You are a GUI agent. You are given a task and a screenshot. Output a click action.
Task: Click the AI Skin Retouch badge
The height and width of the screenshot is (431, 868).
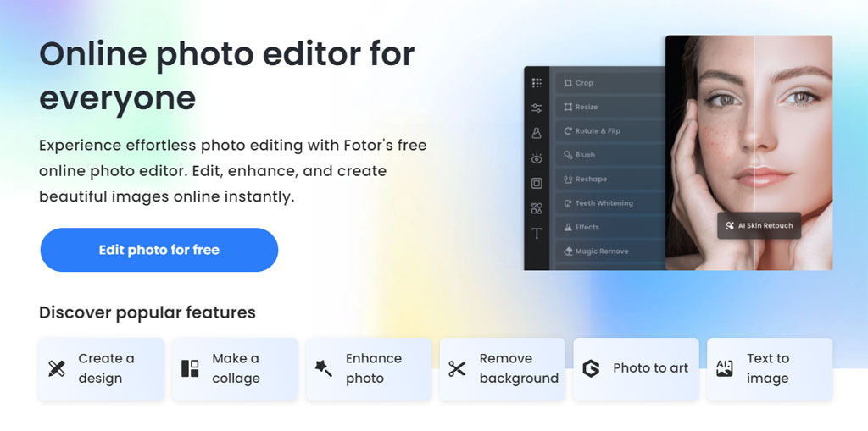(x=759, y=225)
